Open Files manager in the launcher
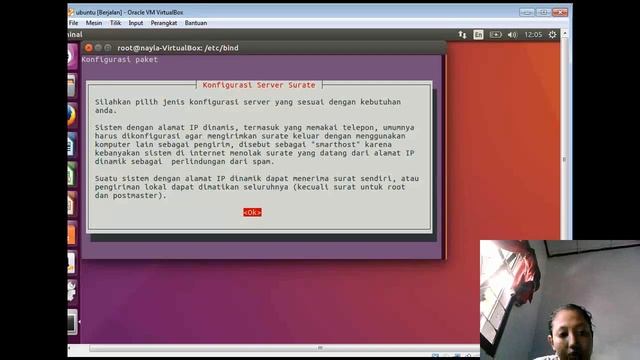Image resolution: width=640 pixels, height=360 pixels. 71,86
